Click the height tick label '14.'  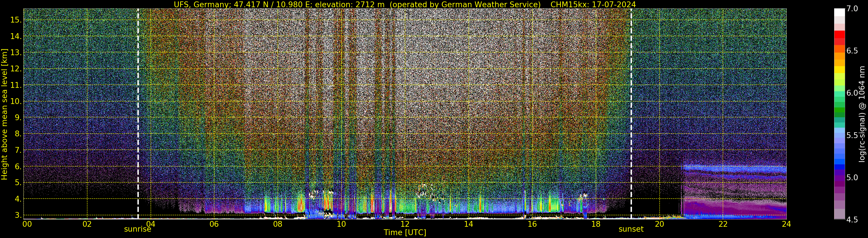(x=16, y=36)
